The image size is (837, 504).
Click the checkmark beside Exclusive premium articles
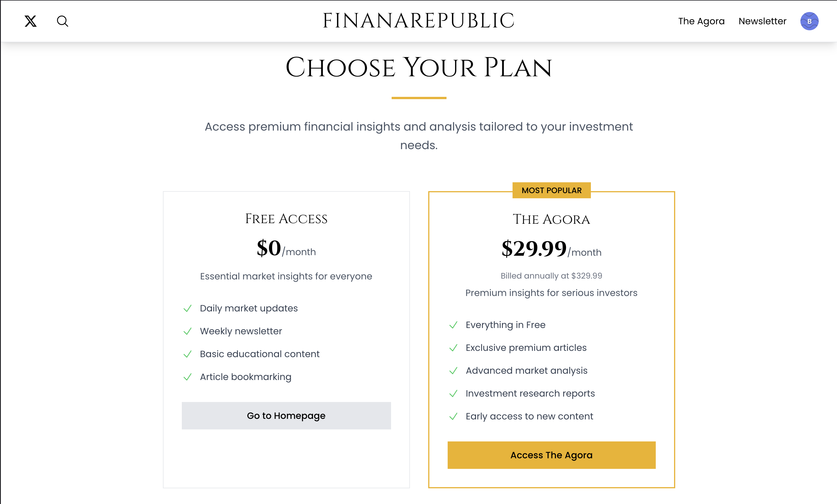(453, 348)
